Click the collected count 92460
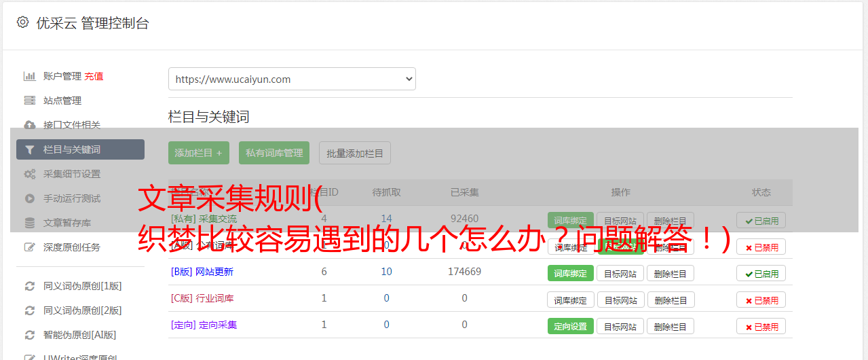Screen dimensions: 868x360 465,219
